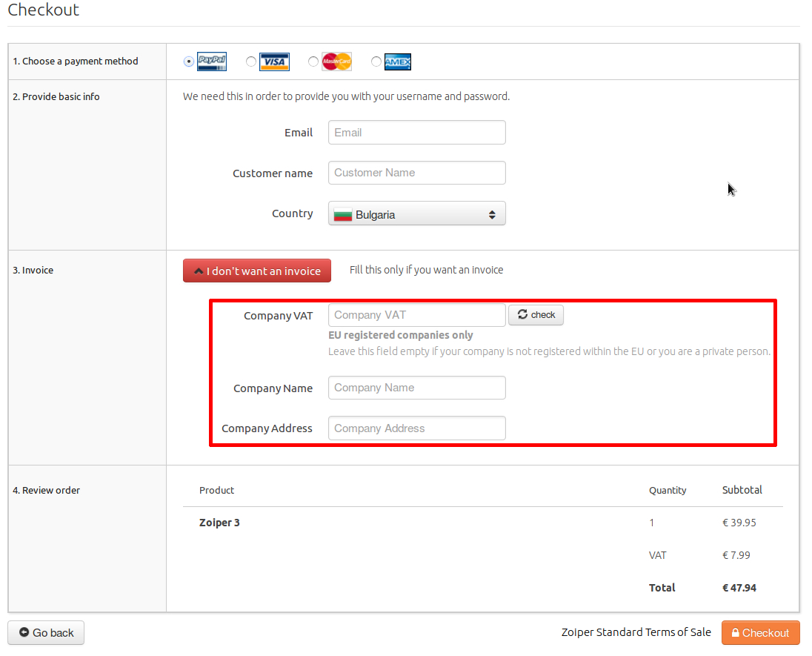Click the Company Address field
812x656 pixels.
coord(416,428)
